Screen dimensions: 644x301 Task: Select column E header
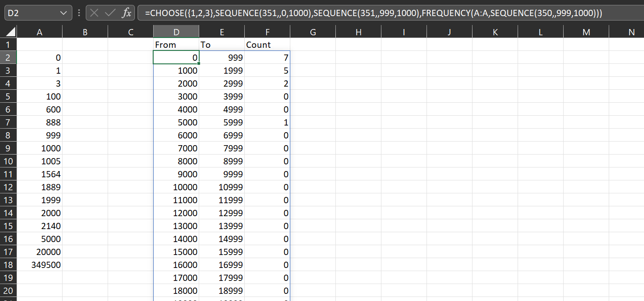222,32
